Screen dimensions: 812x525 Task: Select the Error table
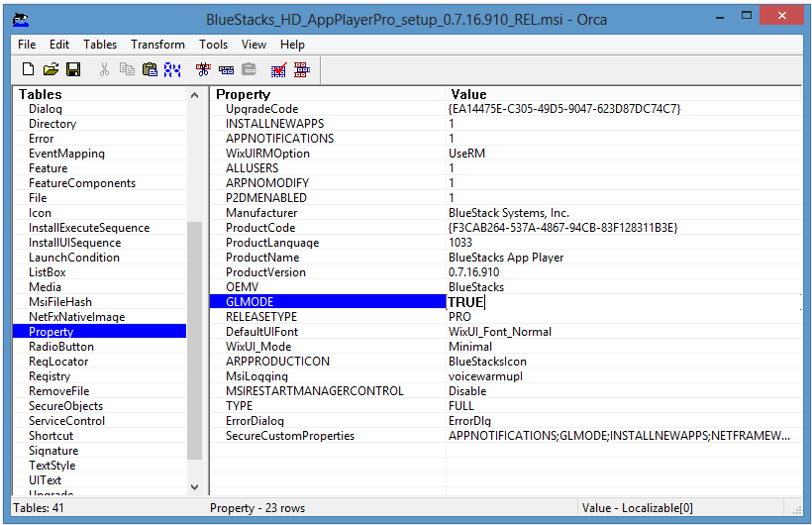click(x=41, y=139)
